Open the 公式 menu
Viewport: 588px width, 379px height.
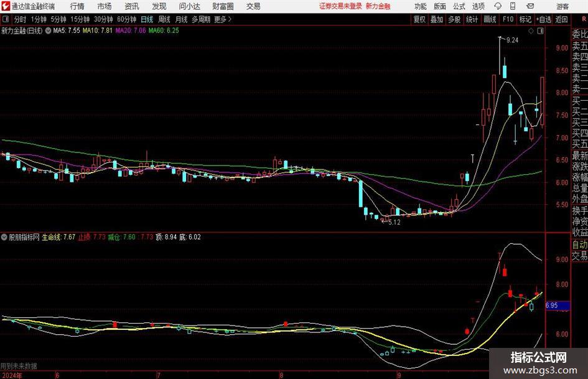(459, 6)
